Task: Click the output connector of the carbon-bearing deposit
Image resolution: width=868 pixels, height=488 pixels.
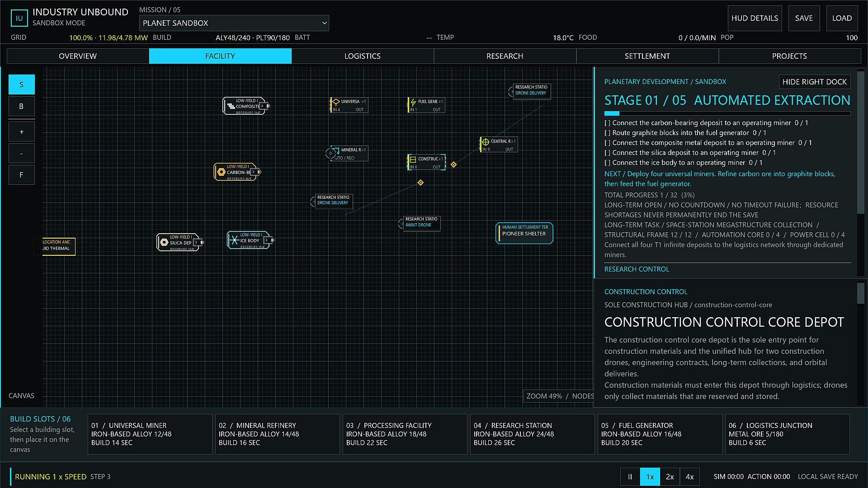Action: pos(259,172)
